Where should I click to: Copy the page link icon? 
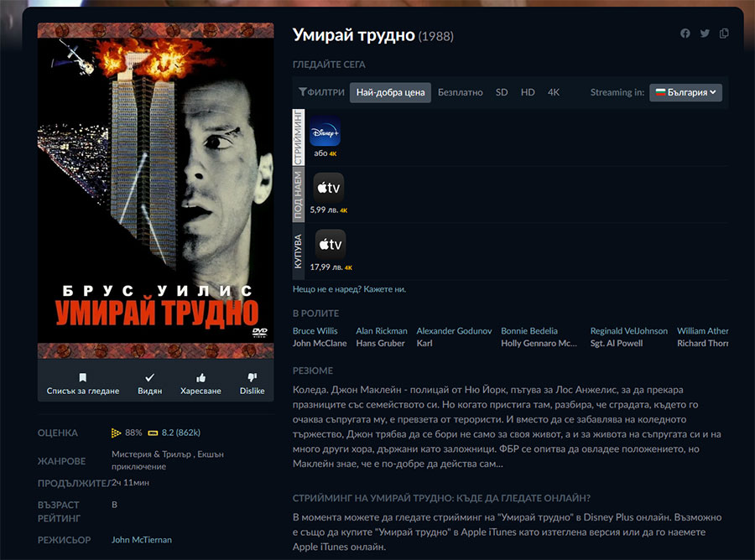click(724, 34)
